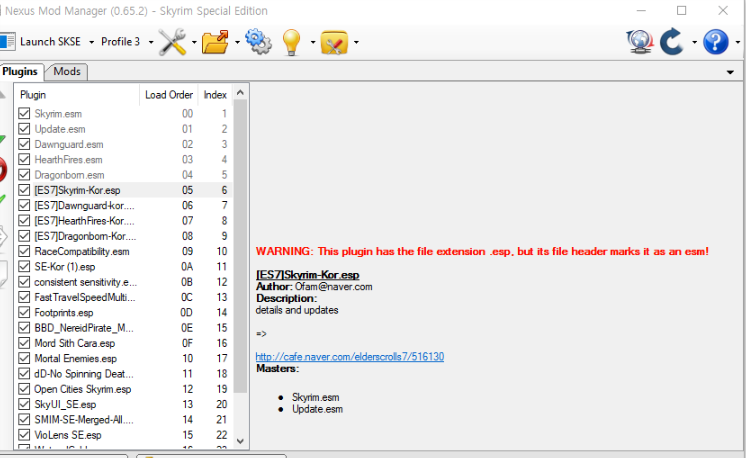Open the wrench and screwdriver tools icon

[172, 42]
